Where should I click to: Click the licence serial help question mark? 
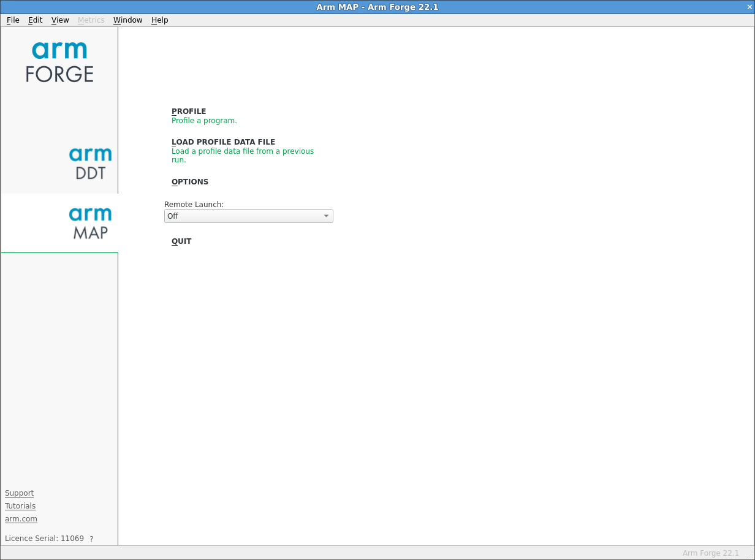91,539
